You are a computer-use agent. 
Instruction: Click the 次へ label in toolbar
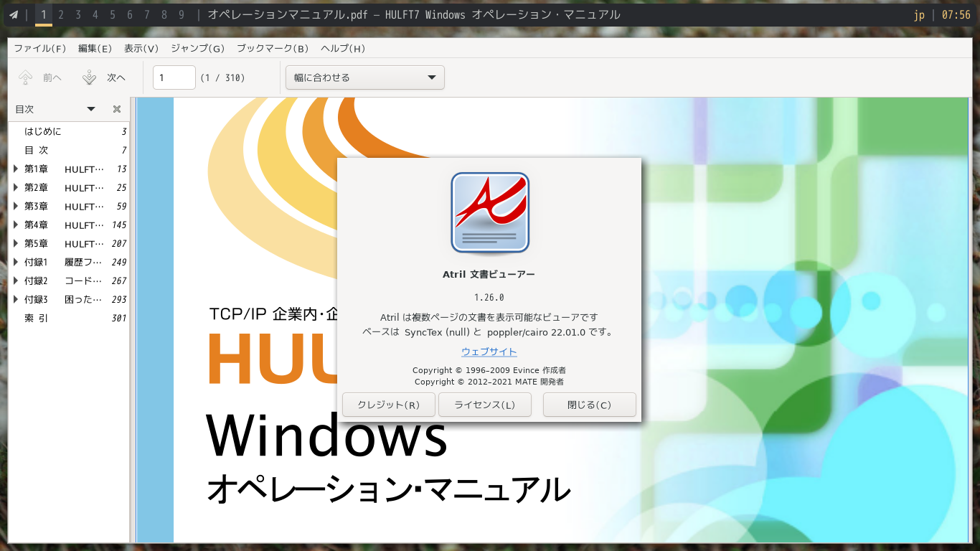click(116, 77)
